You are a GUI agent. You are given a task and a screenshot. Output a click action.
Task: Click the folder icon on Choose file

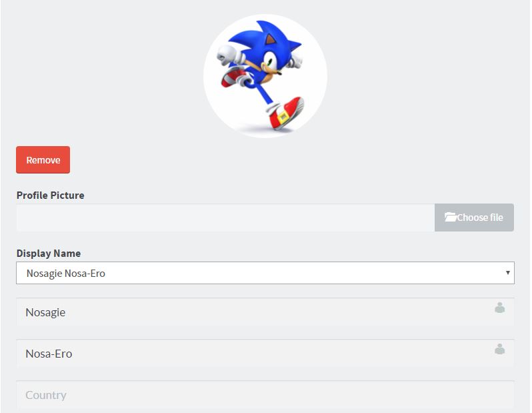(451, 217)
